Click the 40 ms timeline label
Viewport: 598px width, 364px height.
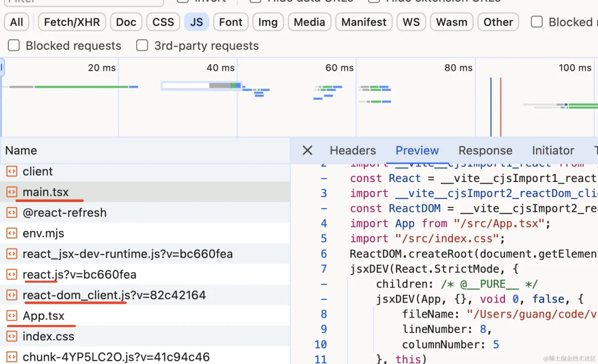[x=220, y=68]
